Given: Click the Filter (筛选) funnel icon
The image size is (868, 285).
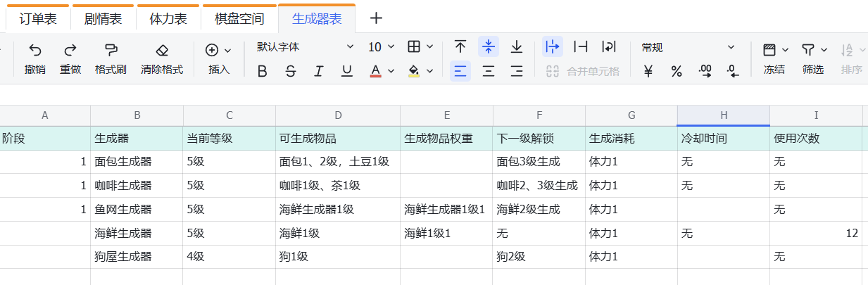Looking at the screenshot, I should point(808,50).
